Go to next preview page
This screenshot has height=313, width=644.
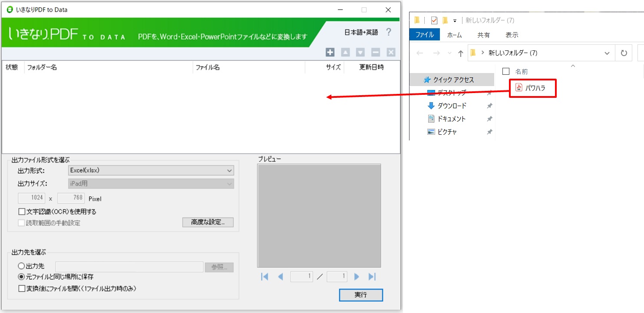[x=357, y=276]
